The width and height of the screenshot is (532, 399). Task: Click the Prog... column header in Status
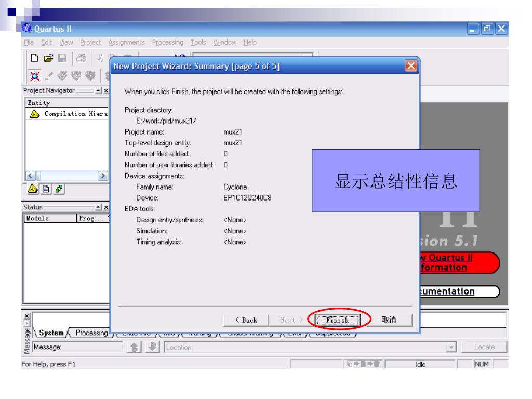click(92, 218)
